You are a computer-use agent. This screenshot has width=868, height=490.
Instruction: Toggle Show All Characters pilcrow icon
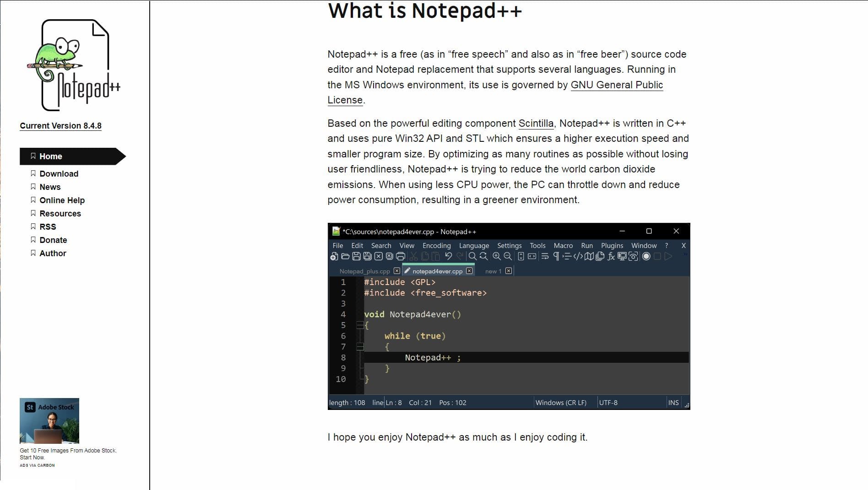556,256
